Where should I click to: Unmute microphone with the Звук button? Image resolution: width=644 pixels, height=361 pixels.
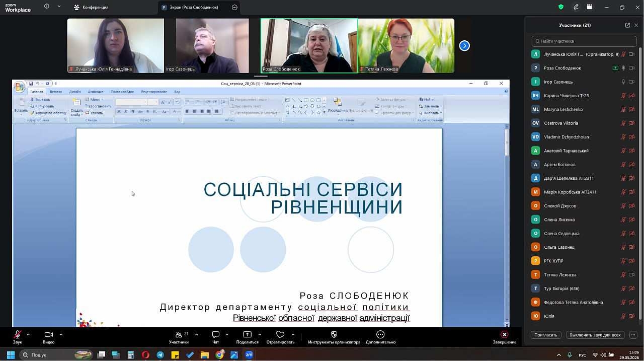(x=18, y=337)
